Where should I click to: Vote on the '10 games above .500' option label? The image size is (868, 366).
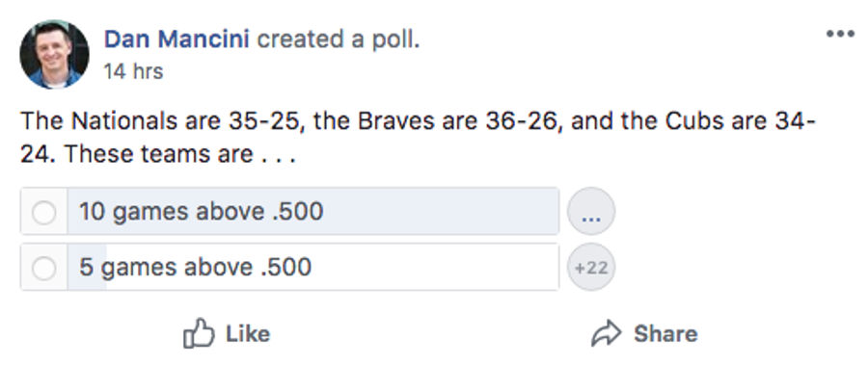coord(201,212)
